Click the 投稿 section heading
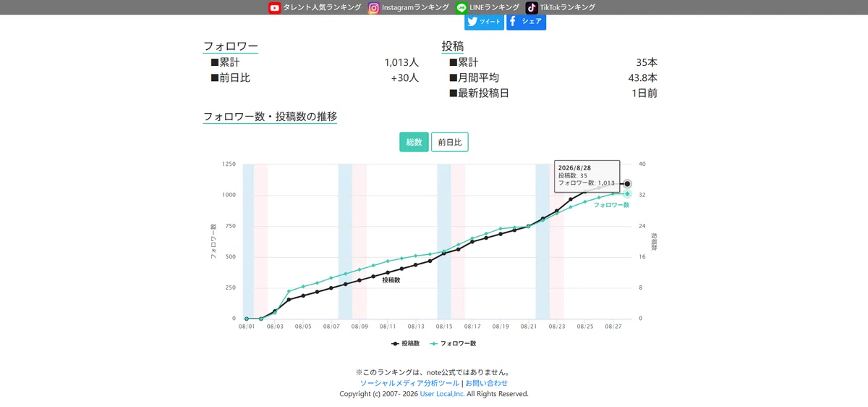The width and height of the screenshot is (868, 407). [x=453, y=46]
